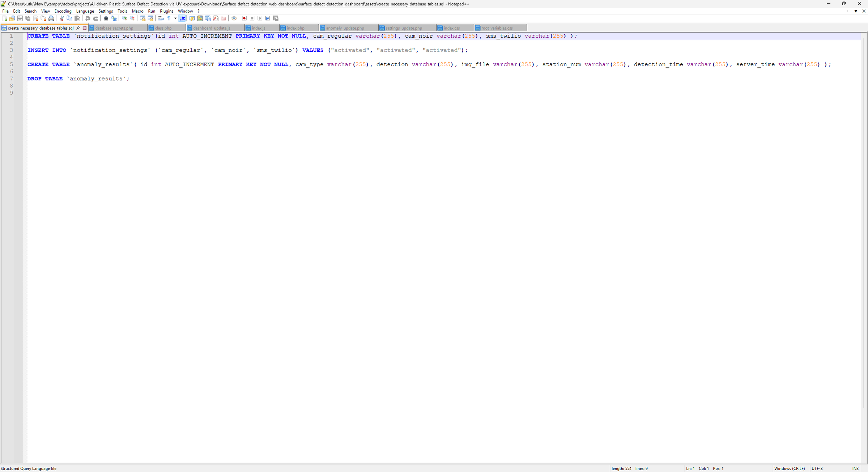Open the Macro menu
868x472 pixels.
pos(137,11)
